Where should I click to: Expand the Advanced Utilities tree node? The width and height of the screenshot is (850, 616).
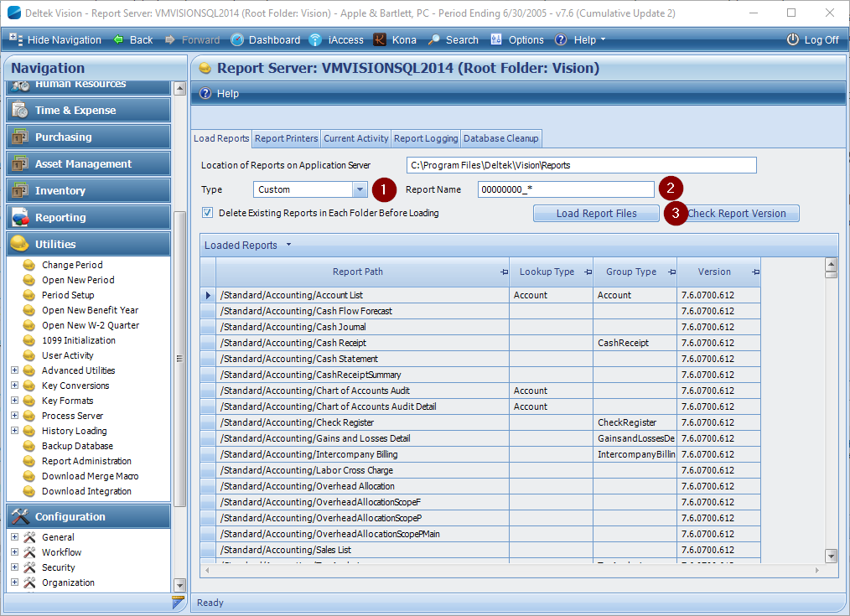[x=13, y=370]
